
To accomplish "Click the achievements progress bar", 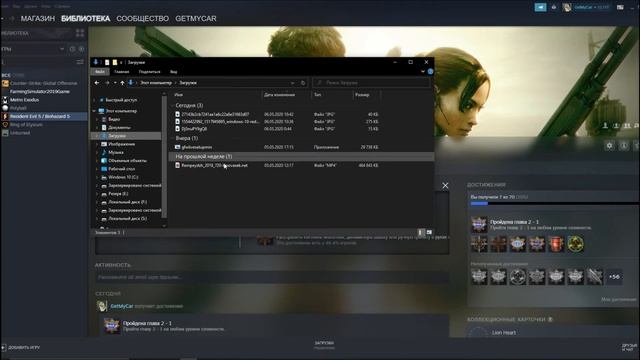I will [554, 203].
